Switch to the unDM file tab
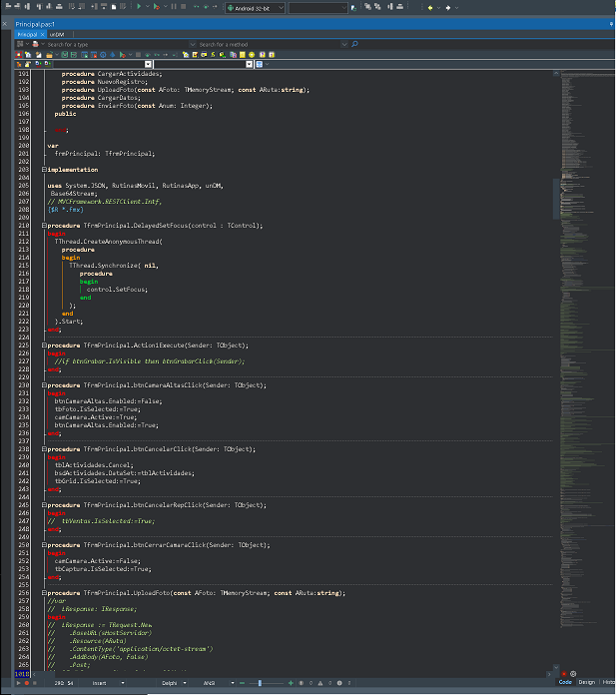Viewport: 616px width, 695px height. pos(57,34)
